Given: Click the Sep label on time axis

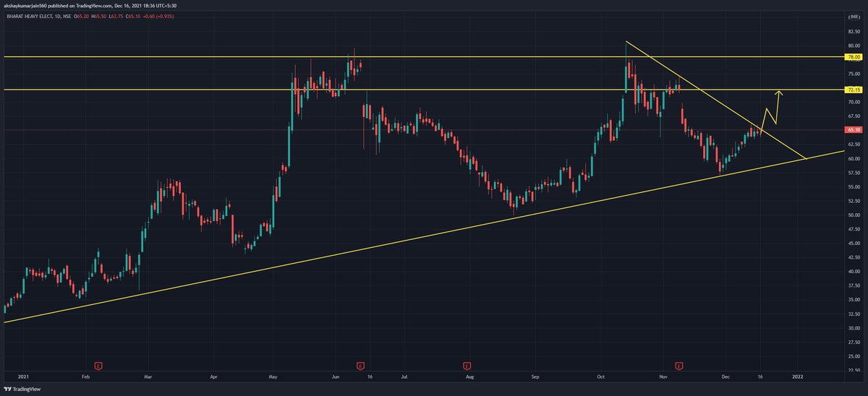Looking at the screenshot, I should click(x=536, y=376).
